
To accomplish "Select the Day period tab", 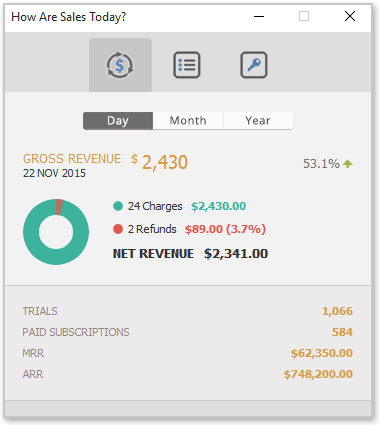I will point(118,121).
